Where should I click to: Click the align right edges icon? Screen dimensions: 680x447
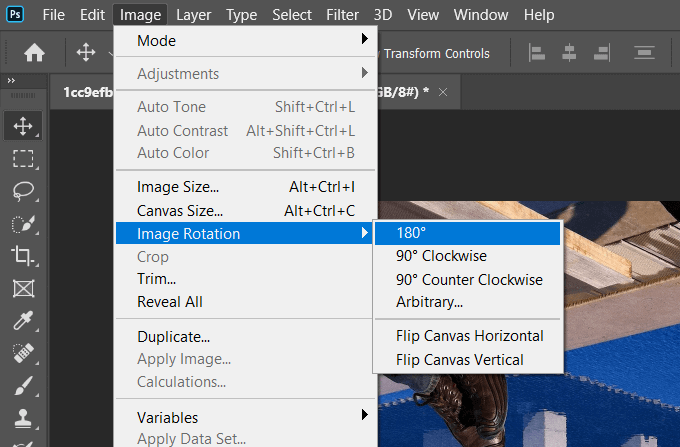(601, 53)
